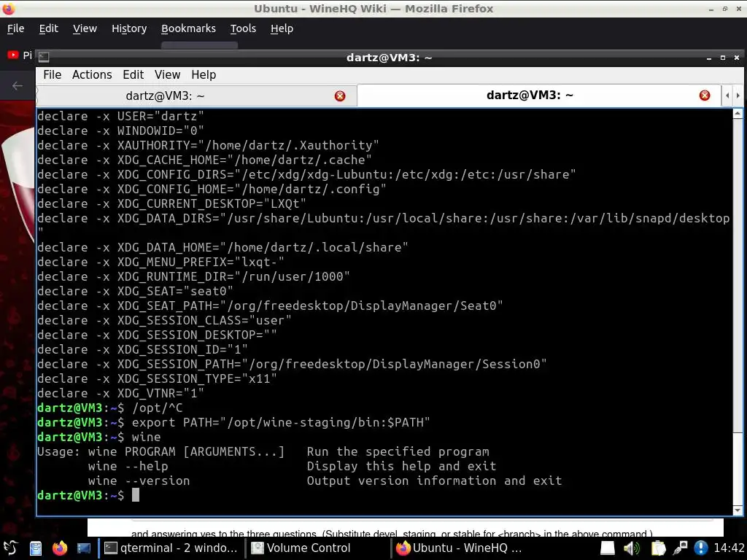
Task: Click XDG_SESSION_TYPE="x11" line
Action: point(157,378)
